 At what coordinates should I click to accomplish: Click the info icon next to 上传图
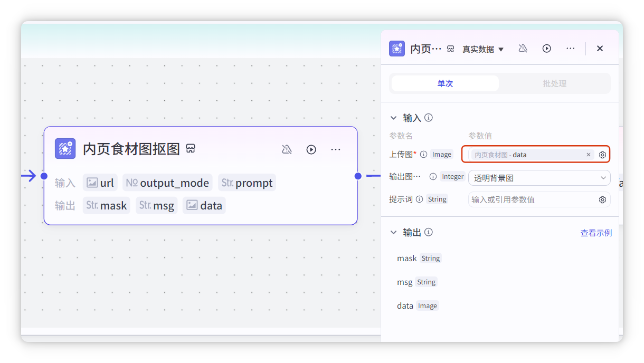[x=423, y=154]
